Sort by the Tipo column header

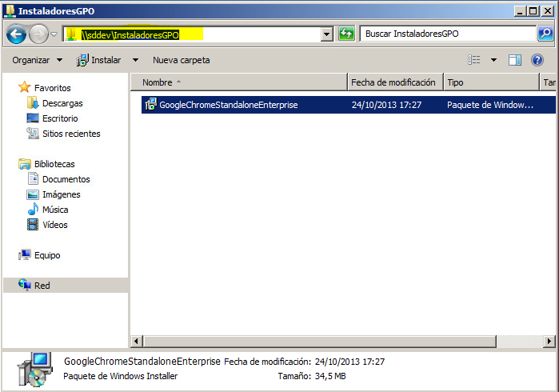point(491,82)
